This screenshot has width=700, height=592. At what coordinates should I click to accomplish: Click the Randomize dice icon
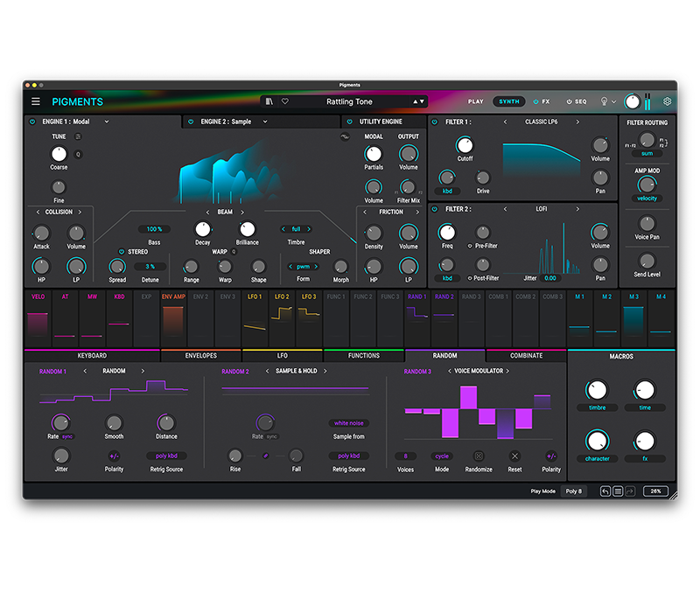click(479, 456)
